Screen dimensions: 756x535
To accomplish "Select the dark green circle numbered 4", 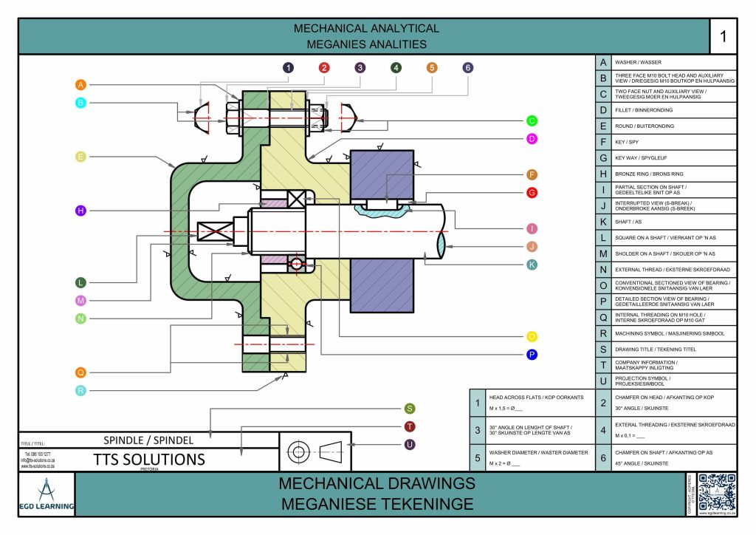I will click(396, 67).
